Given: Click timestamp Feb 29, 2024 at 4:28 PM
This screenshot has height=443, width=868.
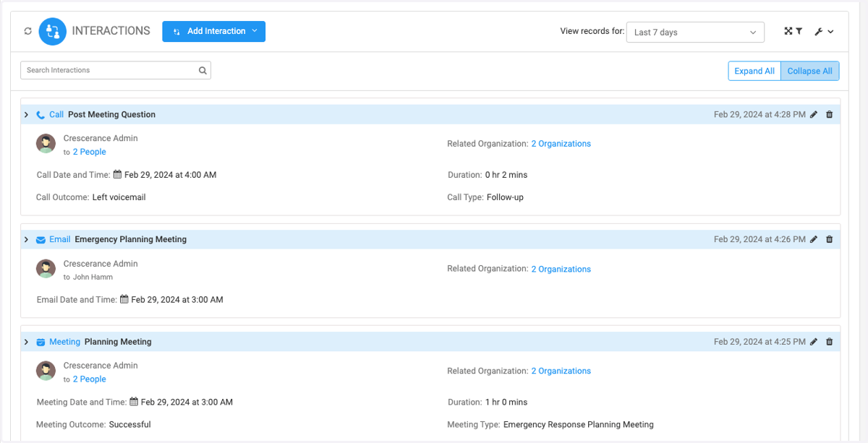Looking at the screenshot, I should (759, 114).
